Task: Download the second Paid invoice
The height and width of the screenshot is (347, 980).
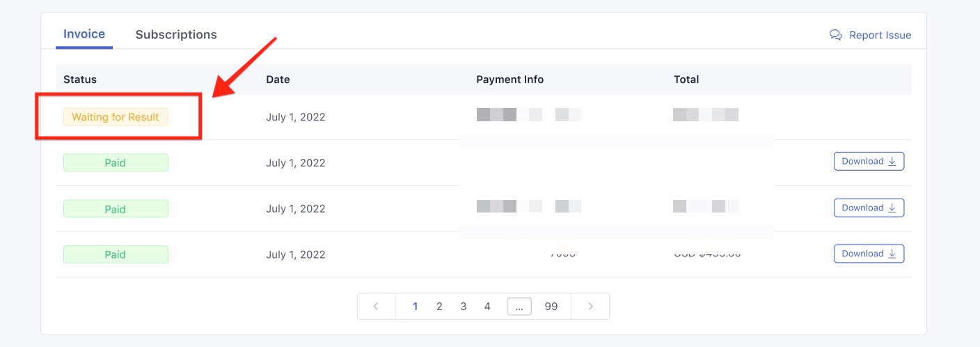Action: [869, 208]
